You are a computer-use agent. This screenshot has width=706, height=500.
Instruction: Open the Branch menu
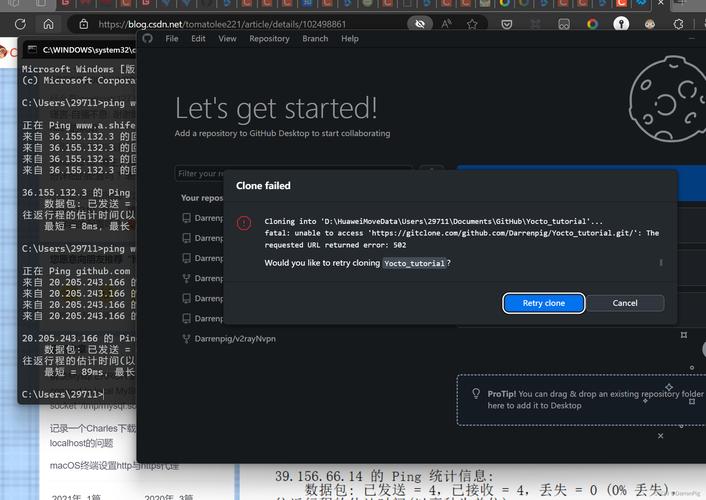click(315, 39)
